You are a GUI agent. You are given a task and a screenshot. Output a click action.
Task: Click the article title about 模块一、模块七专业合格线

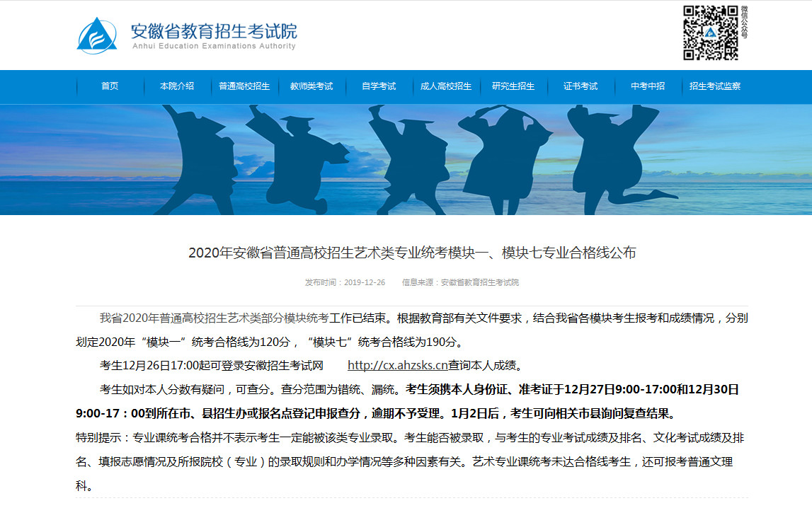tap(412, 253)
